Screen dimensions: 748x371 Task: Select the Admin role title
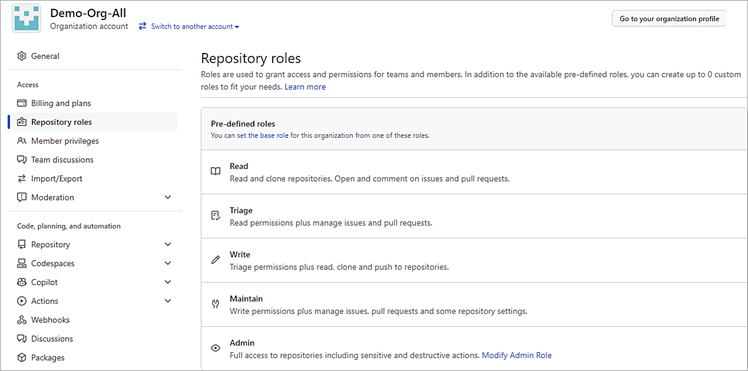242,343
